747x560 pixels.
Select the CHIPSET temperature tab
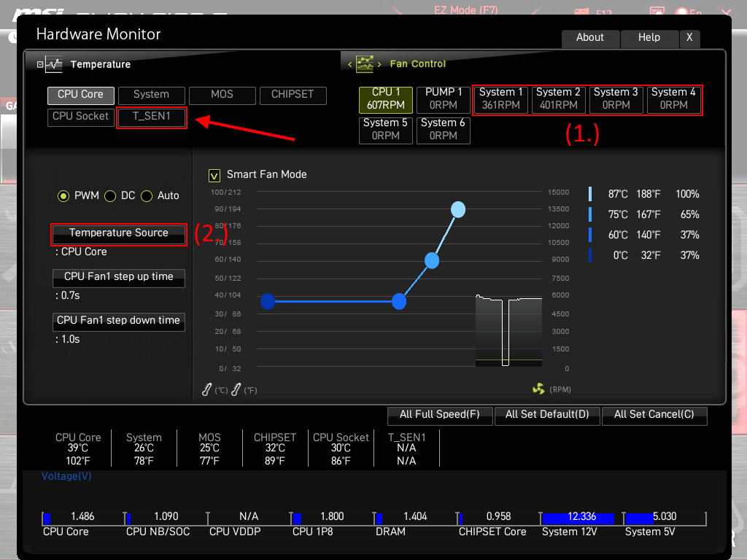293,95
